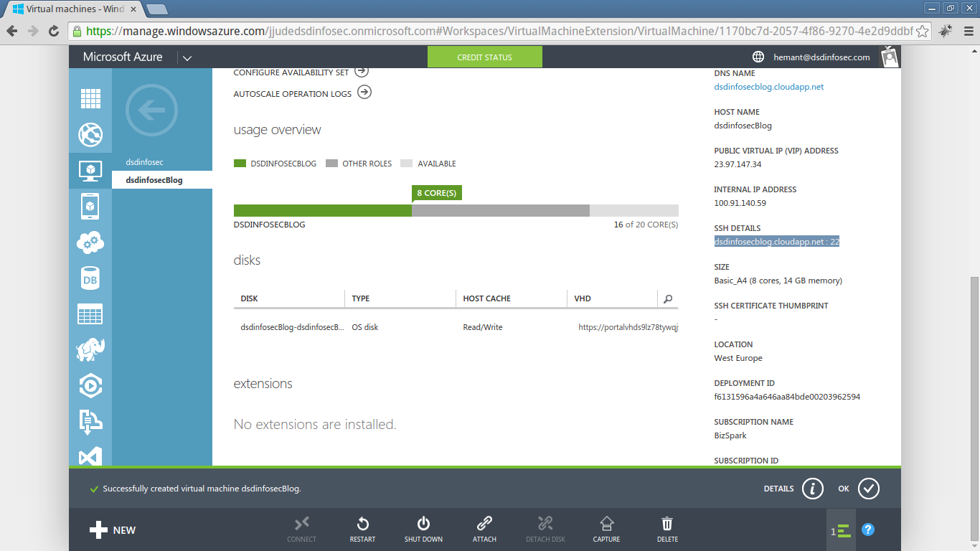The image size is (980, 551).
Task: Click Detach Disk in command bar
Action: pos(545,529)
